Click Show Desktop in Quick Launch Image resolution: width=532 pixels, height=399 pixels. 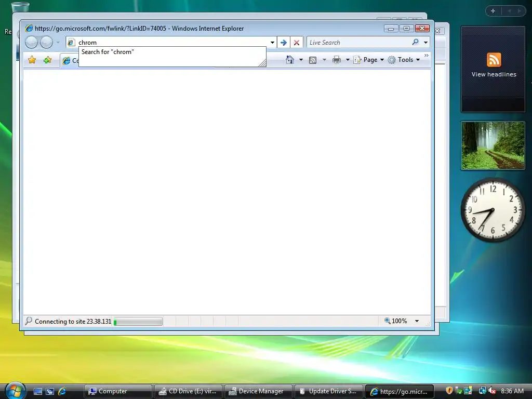(37, 391)
